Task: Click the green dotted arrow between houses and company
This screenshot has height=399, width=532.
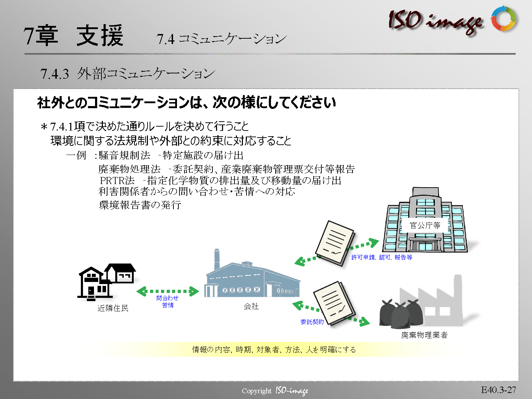Action: [168, 292]
